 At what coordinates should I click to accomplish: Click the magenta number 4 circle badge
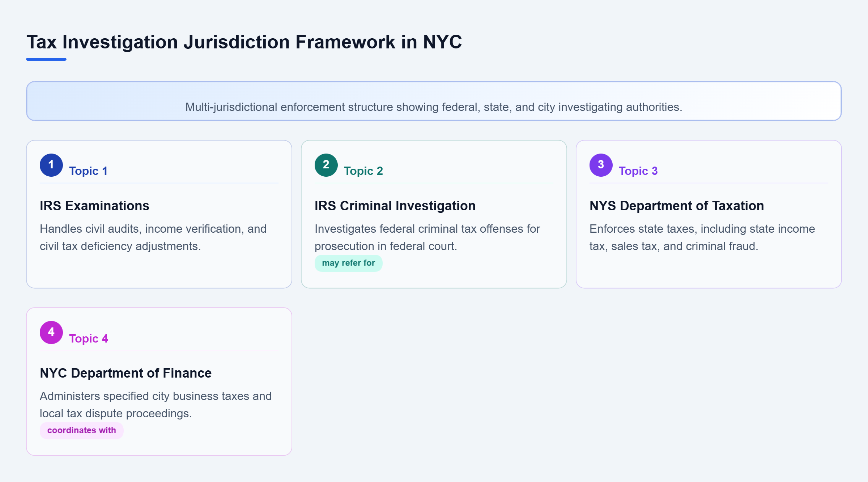tap(51, 332)
